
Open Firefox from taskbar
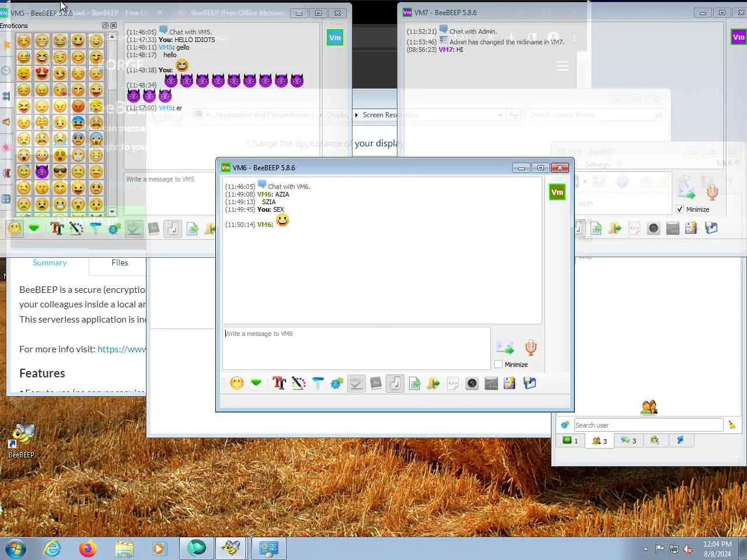click(x=88, y=548)
